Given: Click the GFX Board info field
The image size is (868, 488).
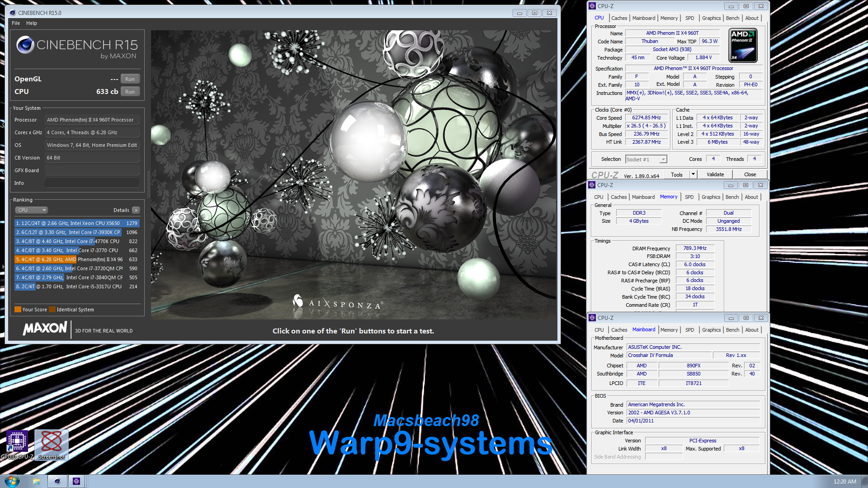Looking at the screenshot, I should (92, 170).
